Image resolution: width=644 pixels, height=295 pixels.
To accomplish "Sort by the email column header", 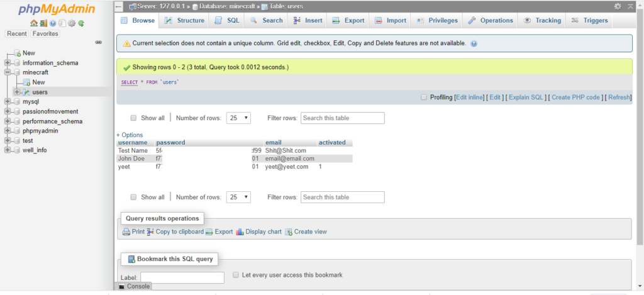I will coord(274,143).
